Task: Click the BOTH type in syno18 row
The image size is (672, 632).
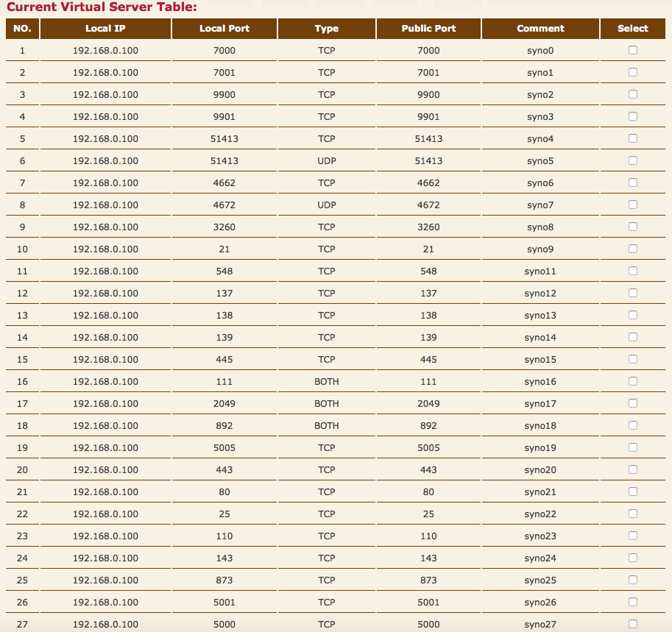Action: coord(327,425)
